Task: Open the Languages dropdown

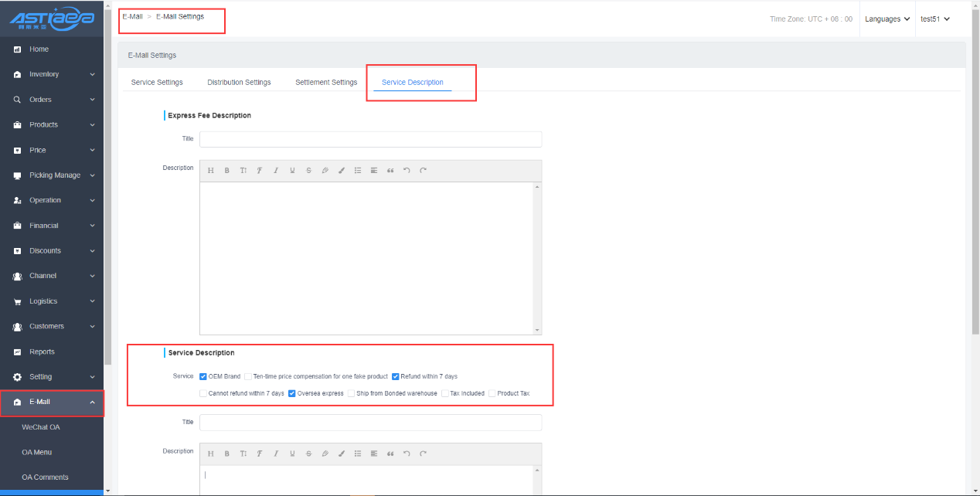Action: coord(887,19)
